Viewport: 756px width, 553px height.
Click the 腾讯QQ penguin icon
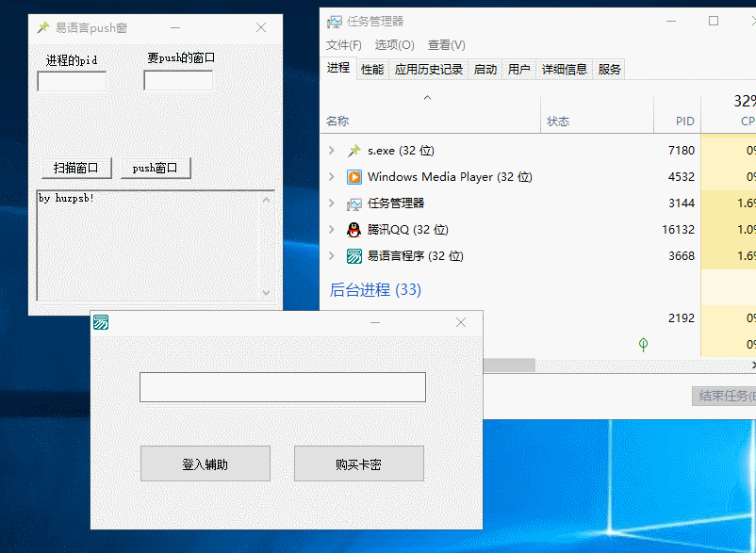[354, 230]
